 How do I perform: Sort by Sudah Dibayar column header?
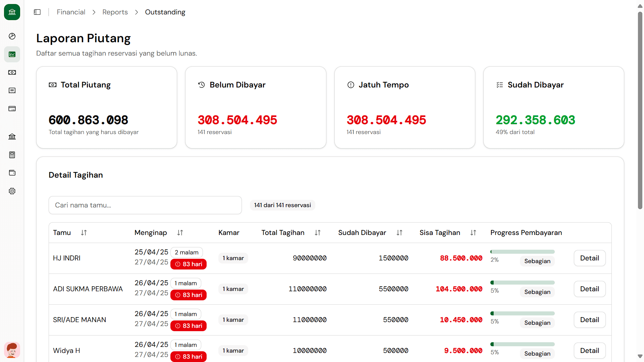point(399,233)
